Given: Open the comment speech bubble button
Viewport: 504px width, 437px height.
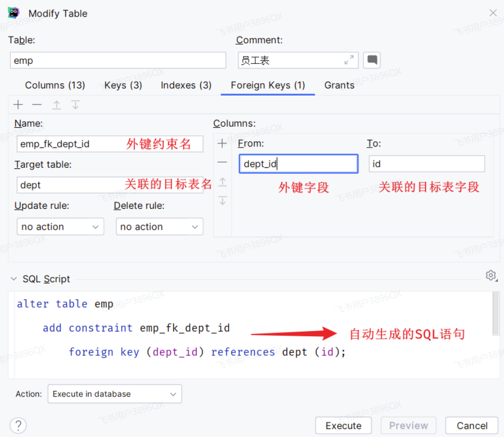Looking at the screenshot, I should pos(372,60).
